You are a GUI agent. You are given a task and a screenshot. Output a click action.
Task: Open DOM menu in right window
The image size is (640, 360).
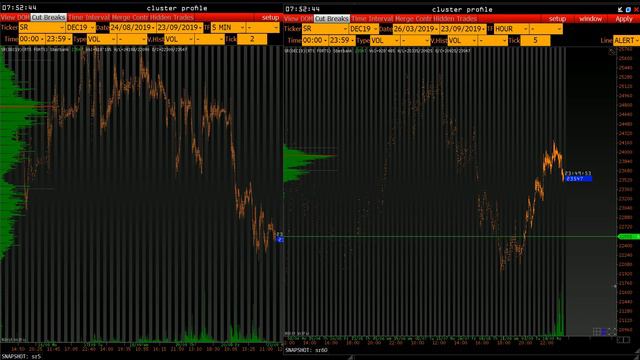[x=307, y=19]
